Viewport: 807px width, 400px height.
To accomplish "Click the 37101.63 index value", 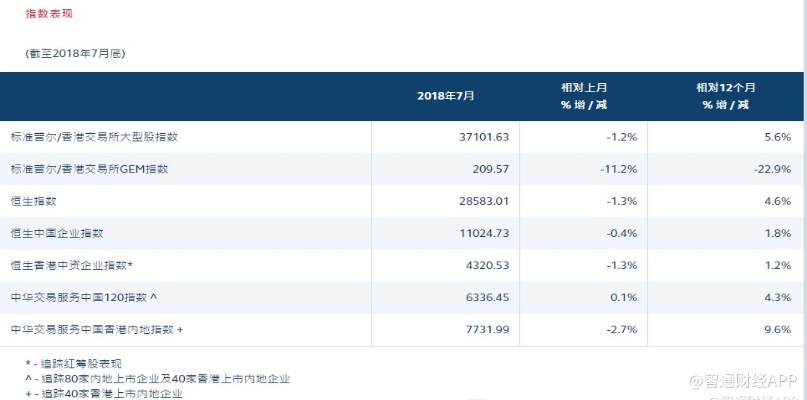I will [x=481, y=137].
